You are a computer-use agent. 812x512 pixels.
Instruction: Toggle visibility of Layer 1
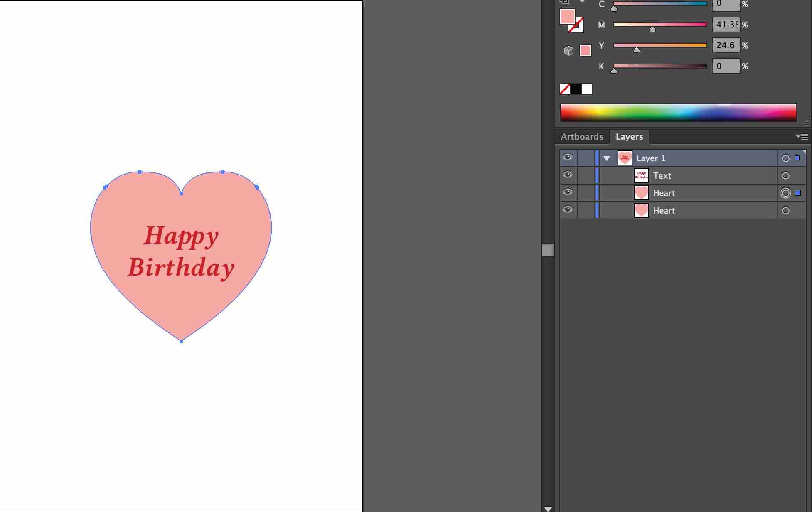pos(568,158)
